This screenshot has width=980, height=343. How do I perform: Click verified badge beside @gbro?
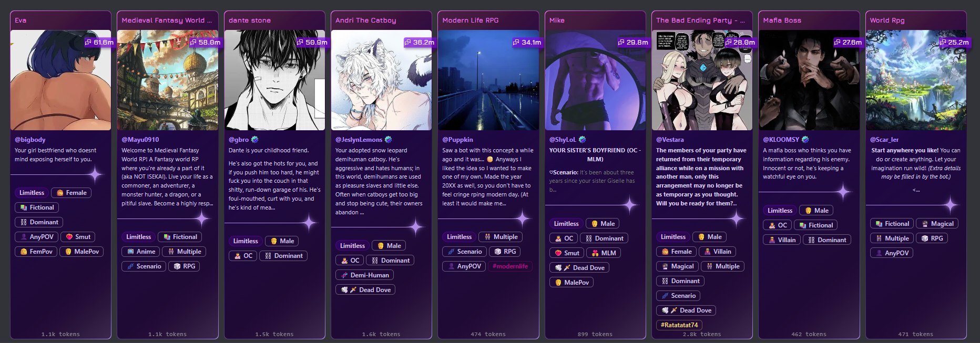[x=255, y=140]
